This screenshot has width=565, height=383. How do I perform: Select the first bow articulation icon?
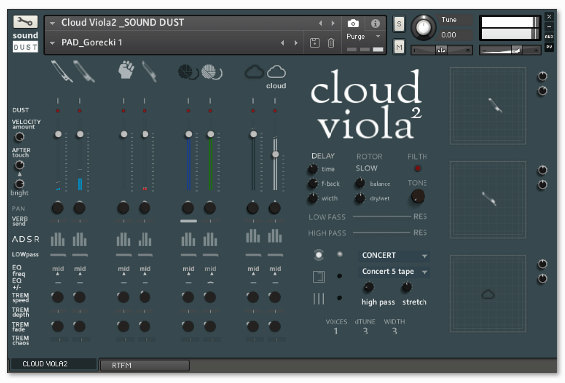[61, 71]
